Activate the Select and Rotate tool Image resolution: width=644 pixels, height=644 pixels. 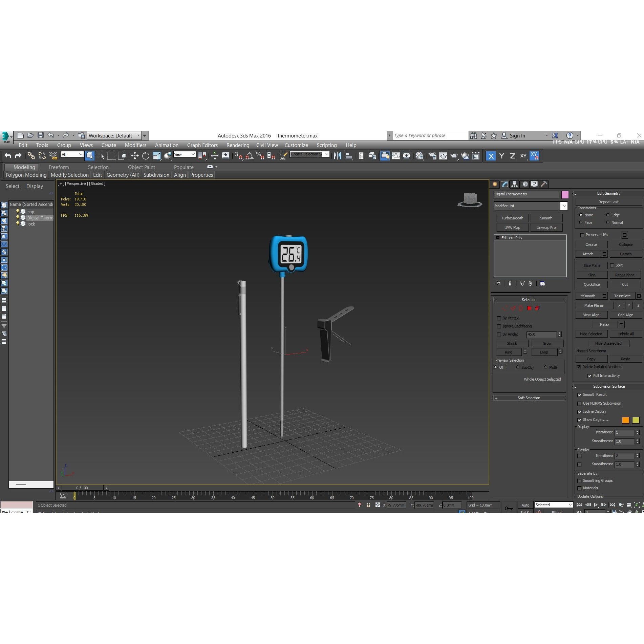(146, 156)
